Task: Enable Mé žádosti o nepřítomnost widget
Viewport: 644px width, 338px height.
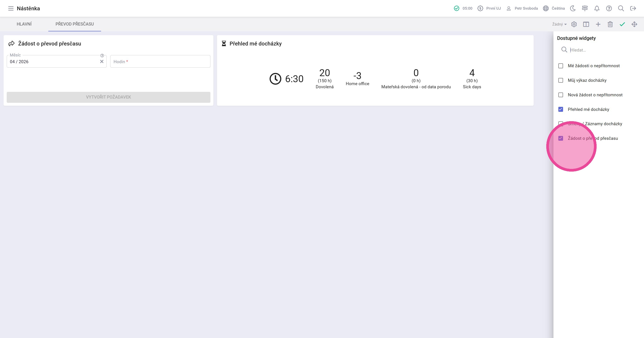Action: [x=561, y=66]
